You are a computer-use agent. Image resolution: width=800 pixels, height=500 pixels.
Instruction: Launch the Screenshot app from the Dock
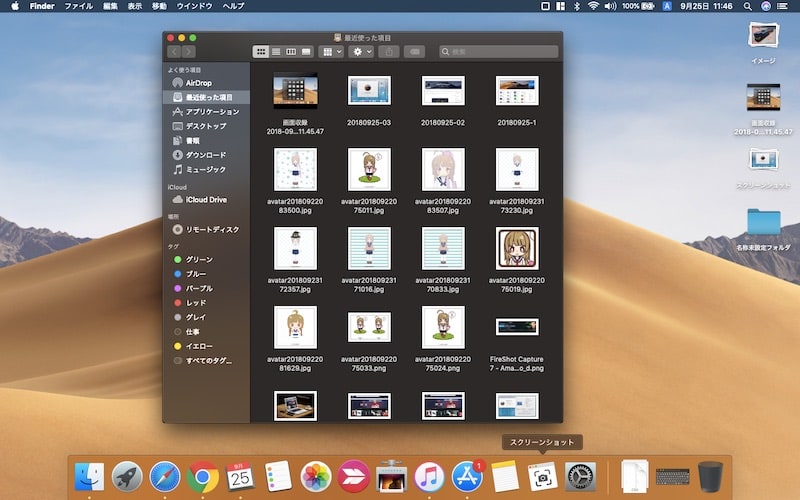click(x=541, y=475)
